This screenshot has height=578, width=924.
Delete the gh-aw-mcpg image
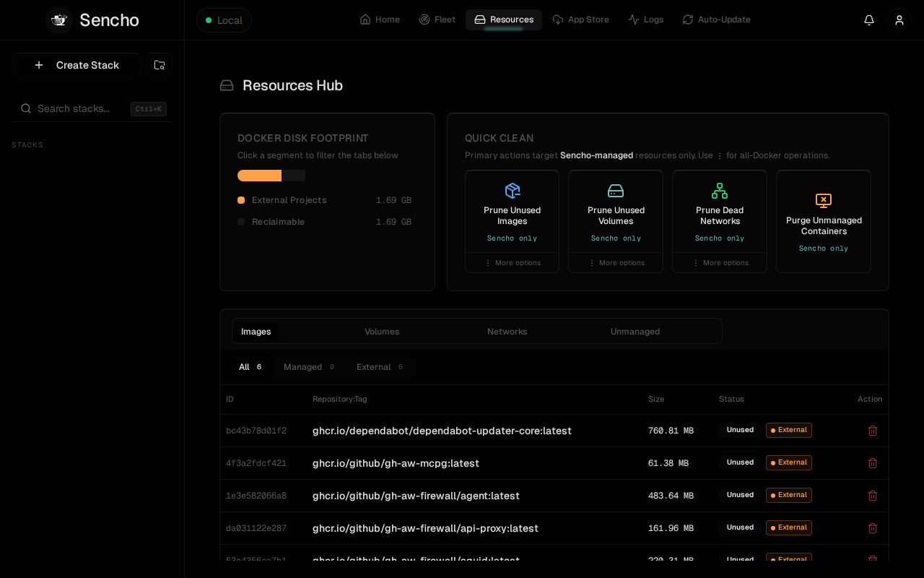coord(873,463)
